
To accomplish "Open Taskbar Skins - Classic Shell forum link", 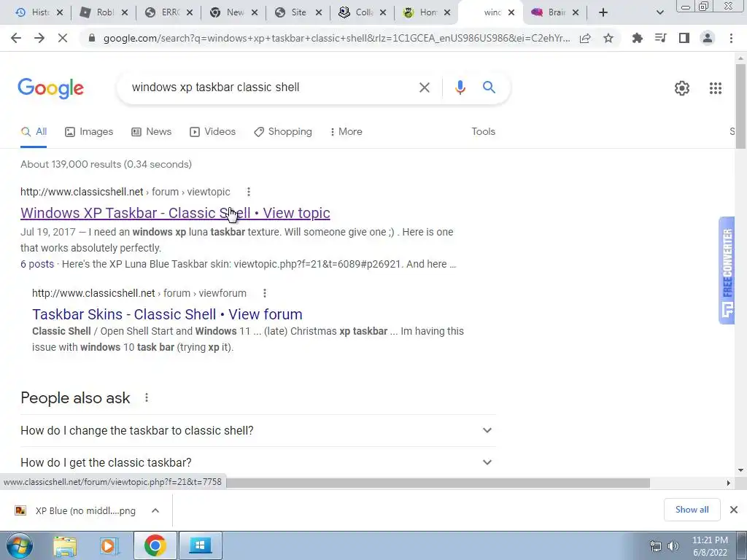I will pyautogui.click(x=167, y=314).
